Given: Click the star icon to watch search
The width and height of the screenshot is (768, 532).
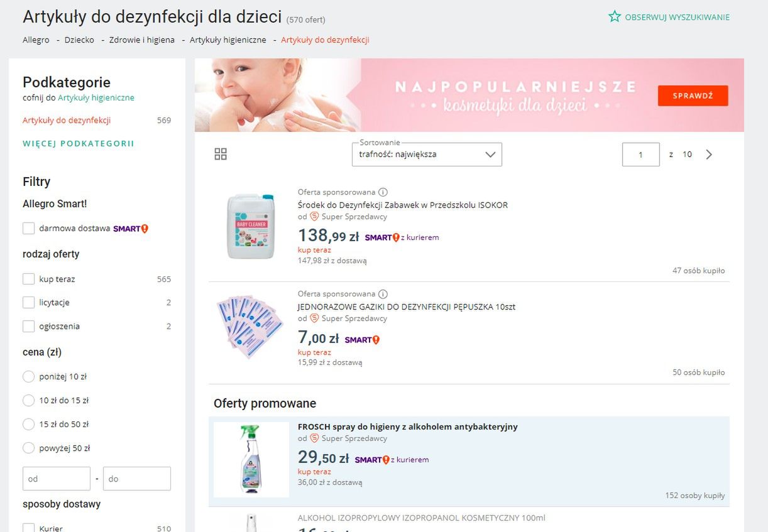Looking at the screenshot, I should click(614, 17).
